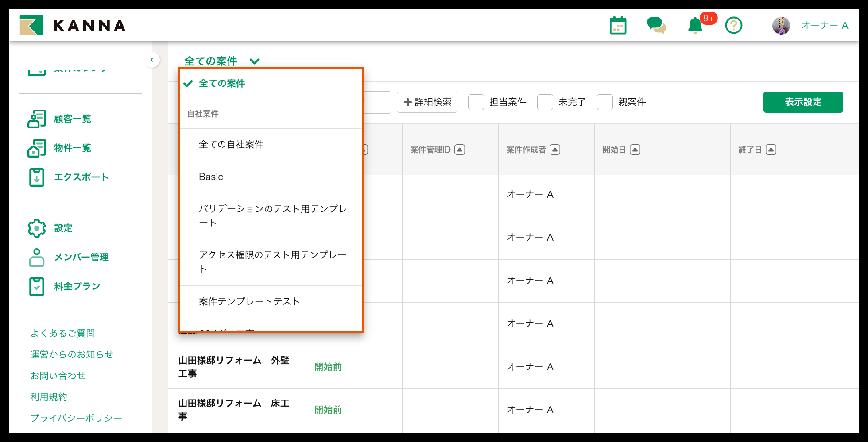Check the 未完了 checkbox
868x442 pixels.
point(545,102)
